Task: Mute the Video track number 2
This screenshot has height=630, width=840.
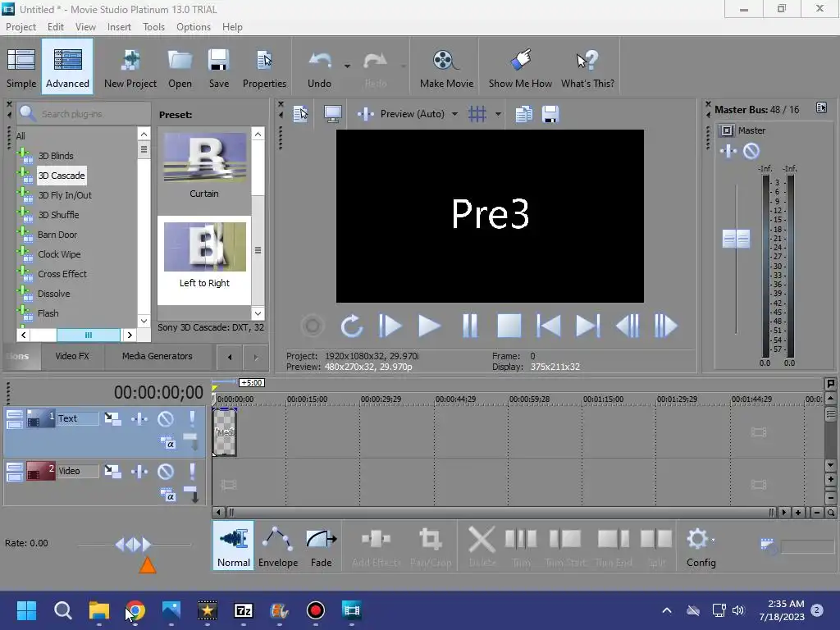Action: [x=166, y=472]
